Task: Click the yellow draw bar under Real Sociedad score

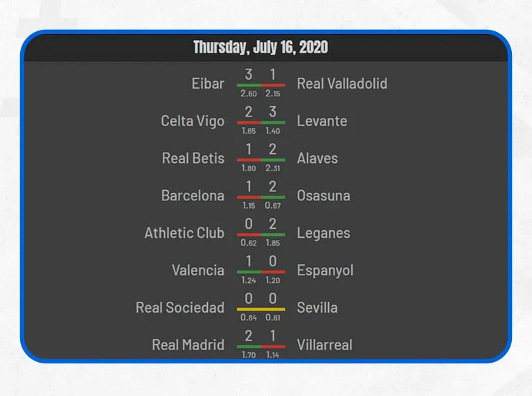Action: (x=261, y=309)
